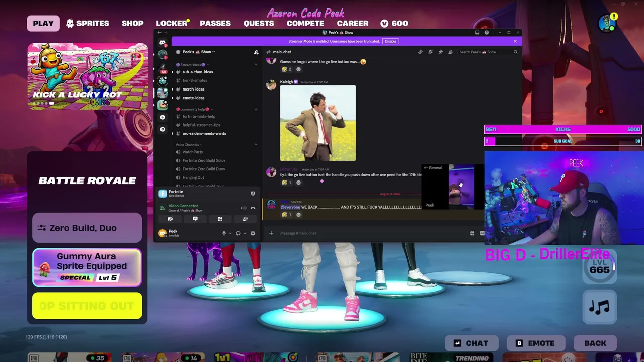Open notification settings bell icon in Discord header
The image size is (644, 362).
430,52
